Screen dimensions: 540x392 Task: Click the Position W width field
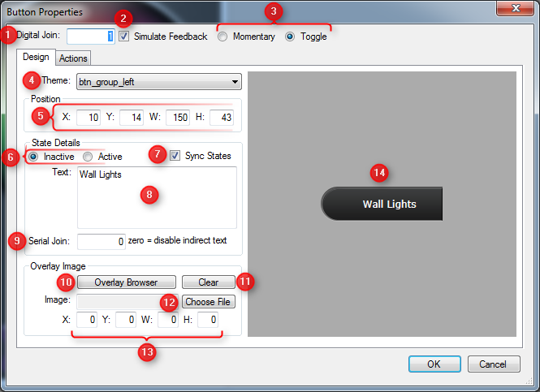point(177,118)
